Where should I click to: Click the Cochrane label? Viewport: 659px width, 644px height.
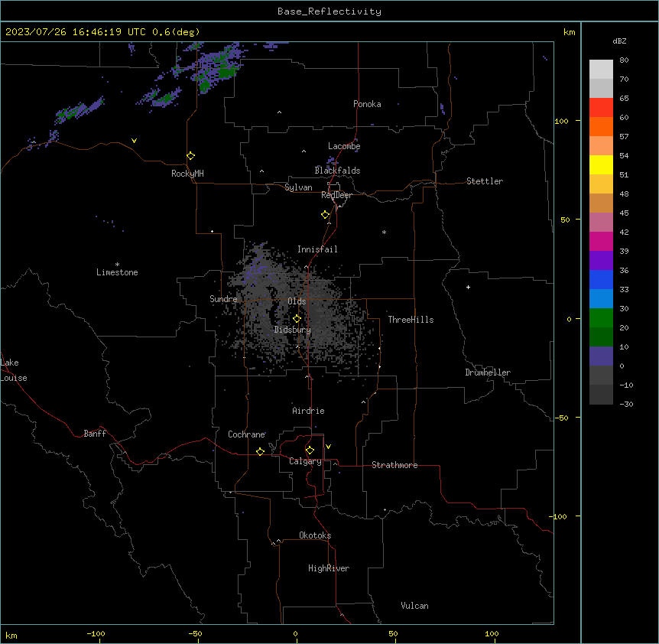coord(246,434)
